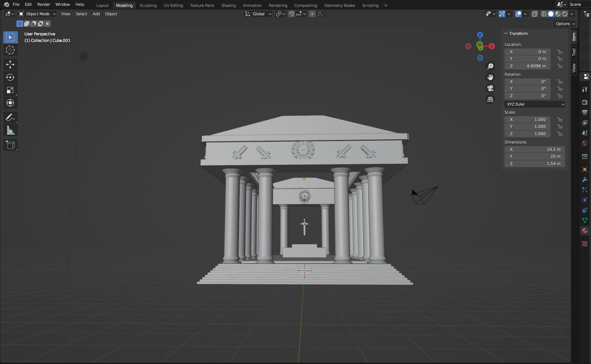Viewport: 591px width, 364px height.
Task: Toggle camera view in viewport
Action: pyautogui.click(x=490, y=88)
